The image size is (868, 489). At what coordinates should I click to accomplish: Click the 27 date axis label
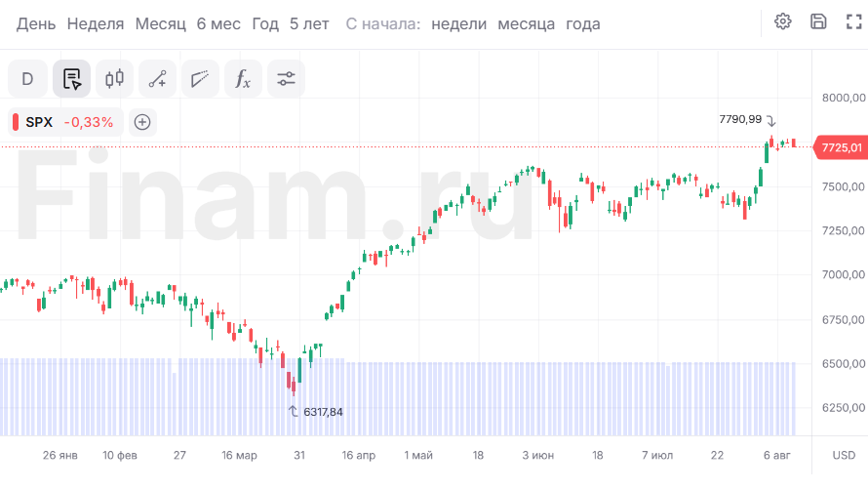tap(179, 455)
